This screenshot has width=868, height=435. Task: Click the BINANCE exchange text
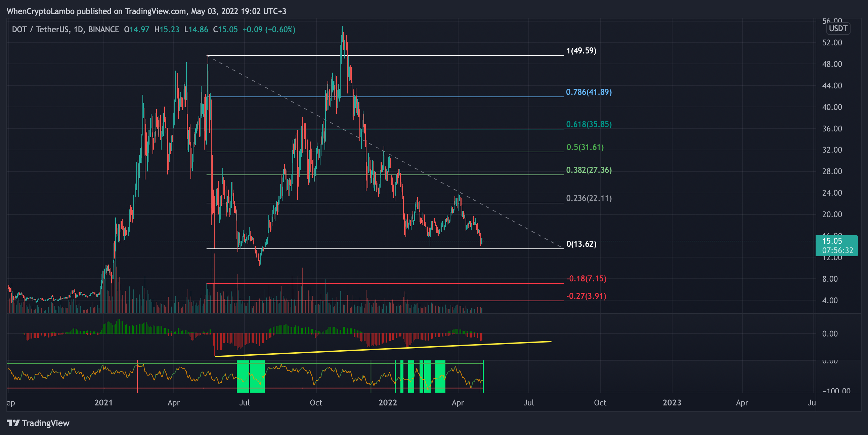(103, 30)
